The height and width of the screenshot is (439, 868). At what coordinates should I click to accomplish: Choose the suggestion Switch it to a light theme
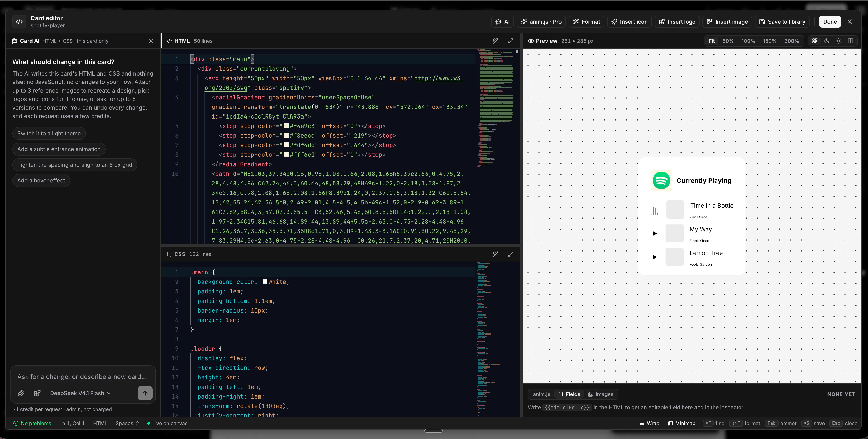coord(49,133)
